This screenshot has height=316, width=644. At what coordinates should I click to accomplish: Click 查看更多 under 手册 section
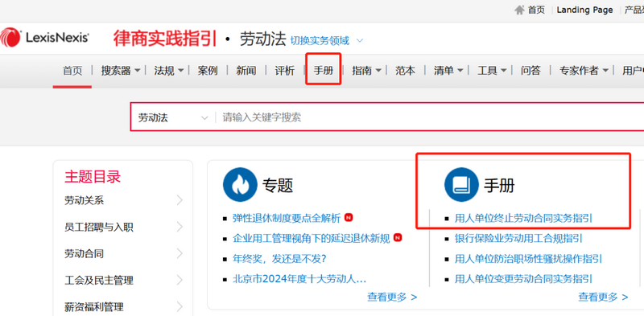point(603,297)
